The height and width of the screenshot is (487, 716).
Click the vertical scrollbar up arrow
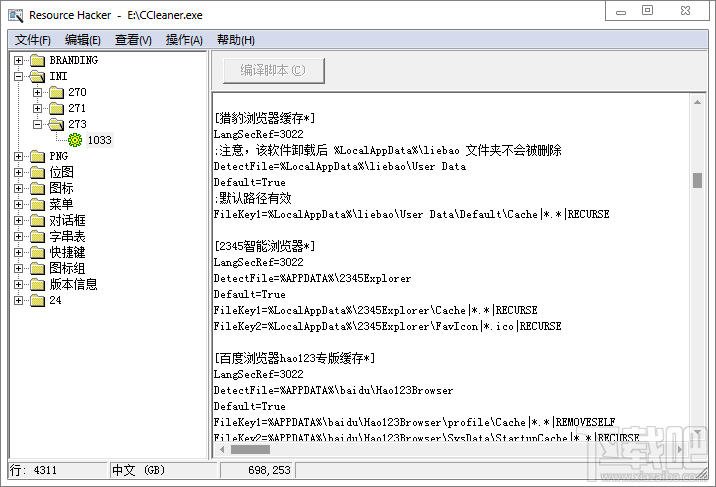coord(697,102)
